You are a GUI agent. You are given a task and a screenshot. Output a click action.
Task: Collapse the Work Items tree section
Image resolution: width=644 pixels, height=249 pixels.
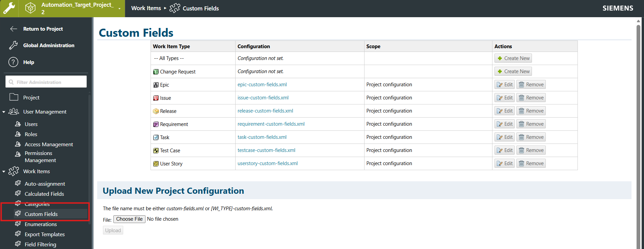pos(4,172)
